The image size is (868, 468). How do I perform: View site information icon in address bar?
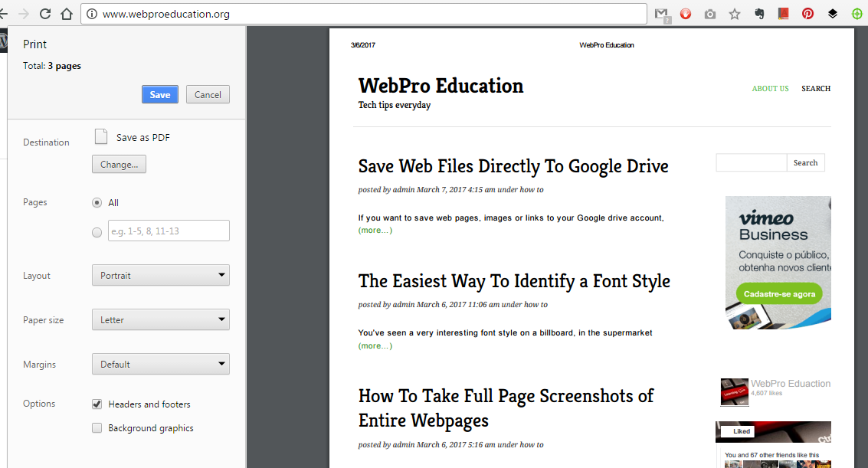pyautogui.click(x=92, y=14)
